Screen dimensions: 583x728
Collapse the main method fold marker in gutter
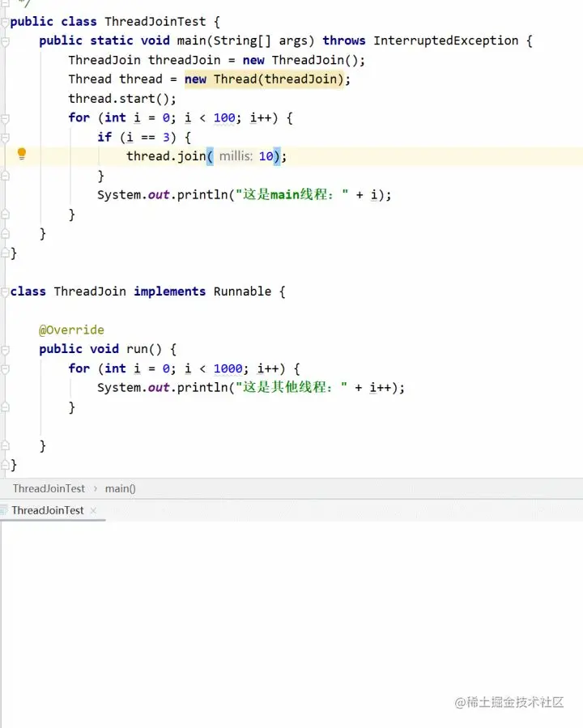(x=5, y=42)
